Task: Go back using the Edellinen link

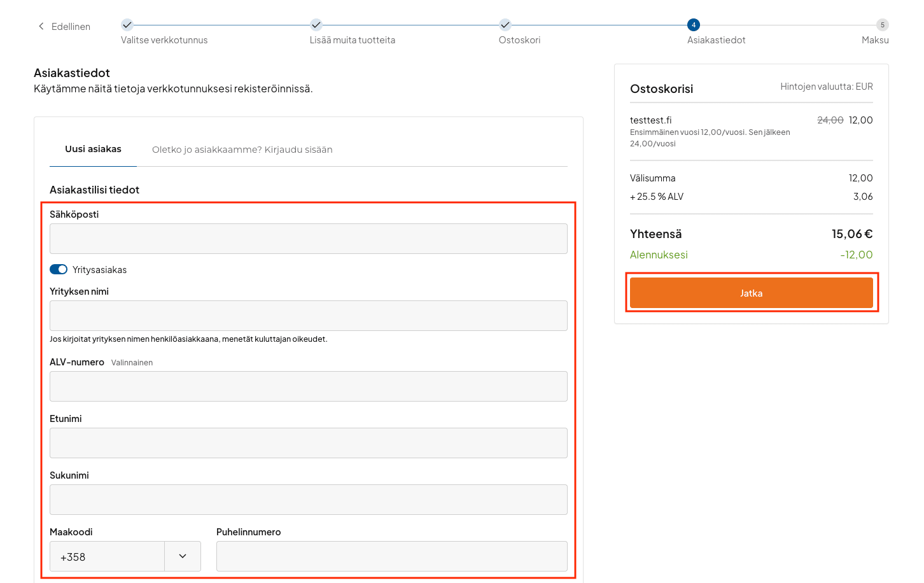Action: pos(71,27)
